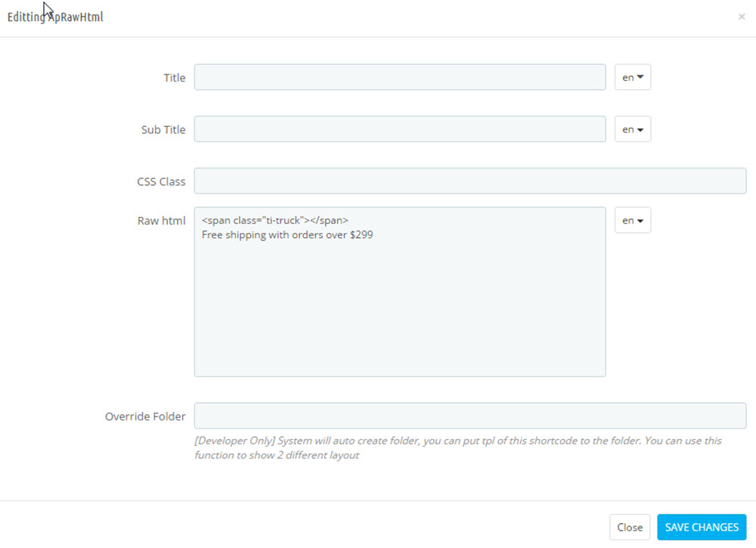
Task: Click the blue SAVE CHANGES button
Action: coord(701,527)
